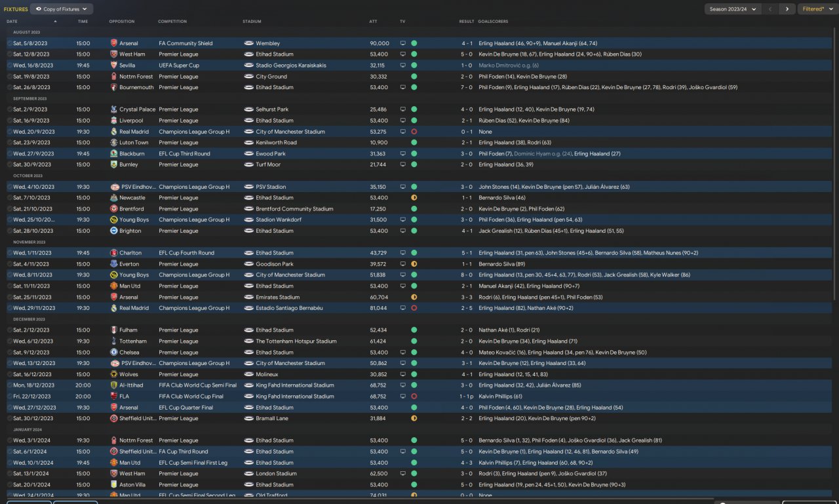Click the stadium icon beside Wembley
The image size is (839, 504).
[x=248, y=43]
